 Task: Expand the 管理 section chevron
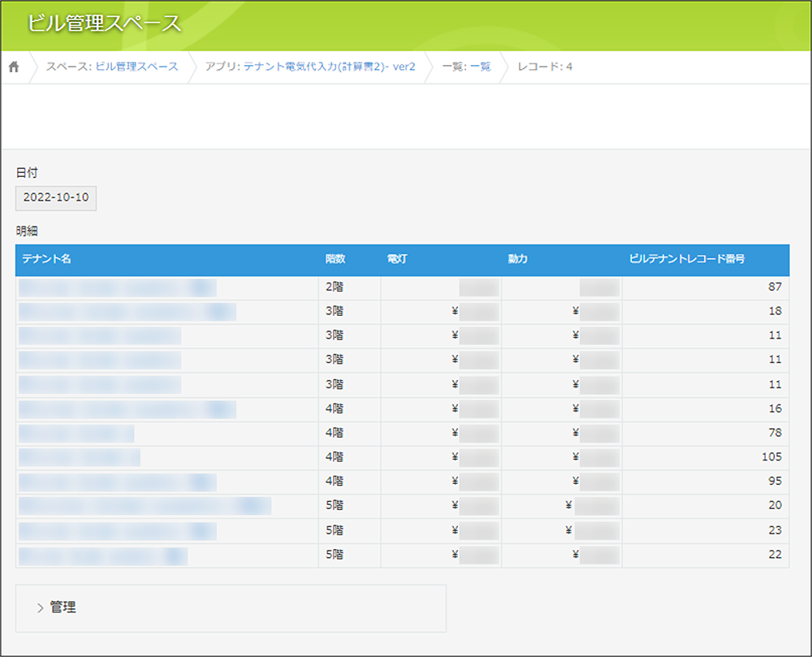coord(40,607)
